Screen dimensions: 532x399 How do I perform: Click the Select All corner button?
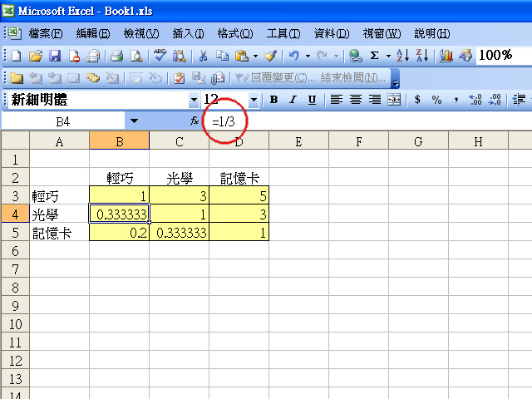click(x=15, y=140)
